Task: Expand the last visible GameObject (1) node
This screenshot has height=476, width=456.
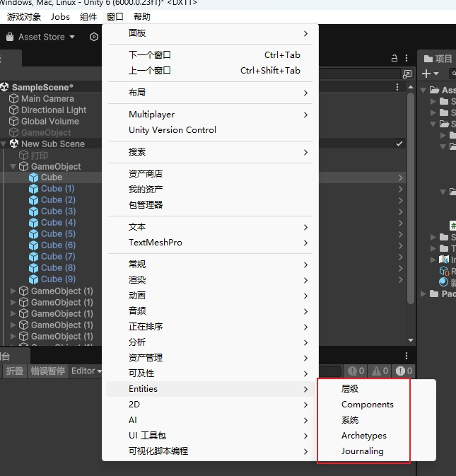Action: tap(13, 336)
